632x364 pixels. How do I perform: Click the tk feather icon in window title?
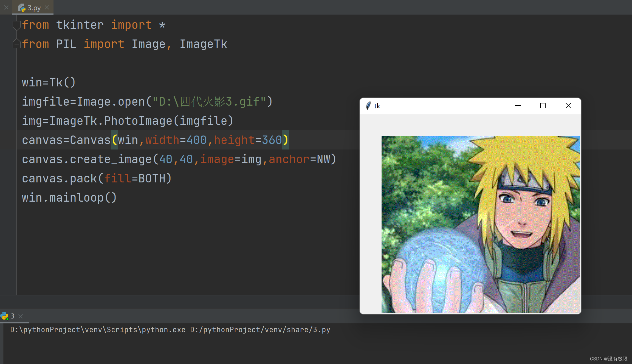tap(368, 106)
